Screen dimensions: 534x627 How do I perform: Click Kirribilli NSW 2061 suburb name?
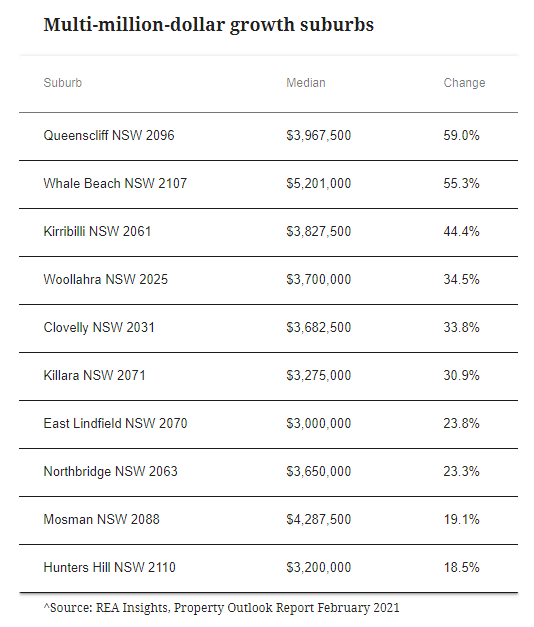[97, 231]
